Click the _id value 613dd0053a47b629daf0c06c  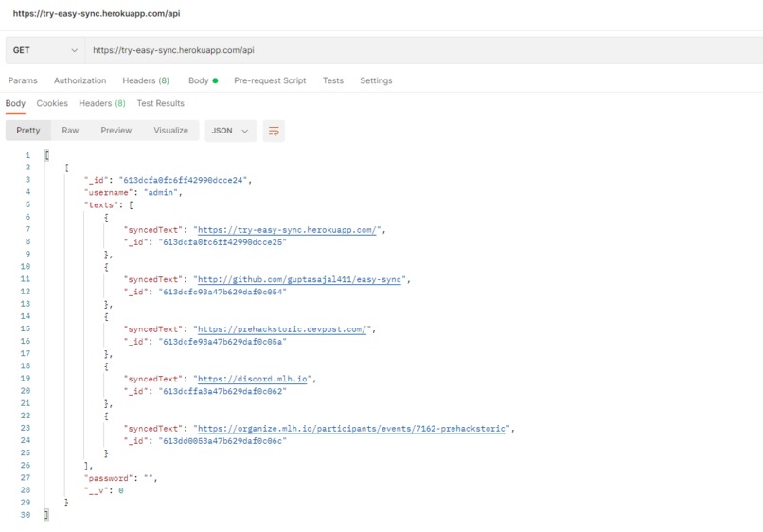pyautogui.click(x=222, y=440)
